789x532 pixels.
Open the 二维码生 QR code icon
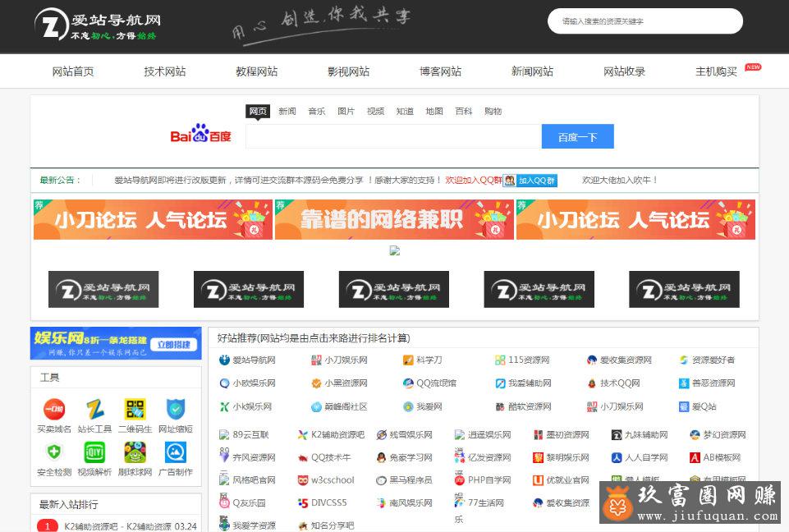click(x=135, y=409)
